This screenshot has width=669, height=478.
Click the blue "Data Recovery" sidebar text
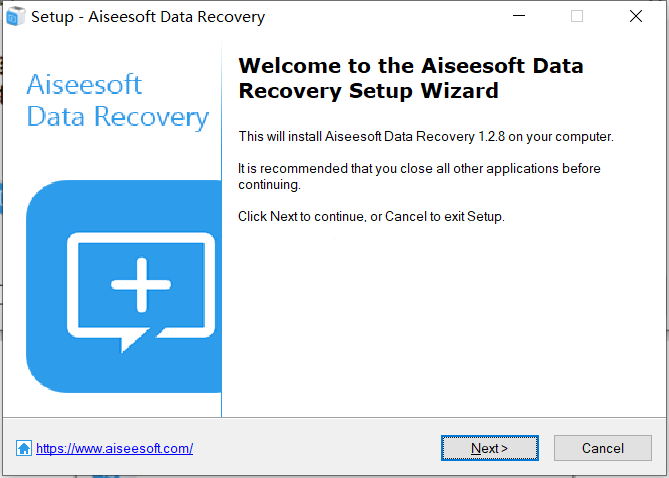click(x=118, y=117)
